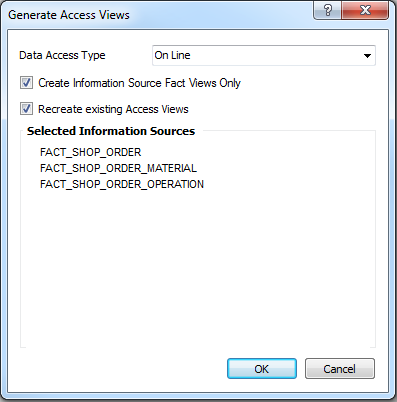Click the checkmark beside Create Information Source
The width and height of the screenshot is (397, 402).
click(x=26, y=83)
